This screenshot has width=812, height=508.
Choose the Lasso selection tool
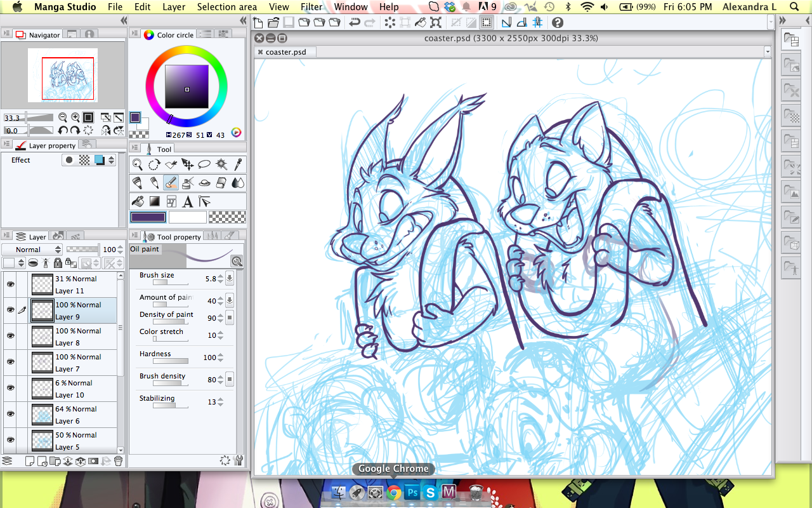pos(204,164)
